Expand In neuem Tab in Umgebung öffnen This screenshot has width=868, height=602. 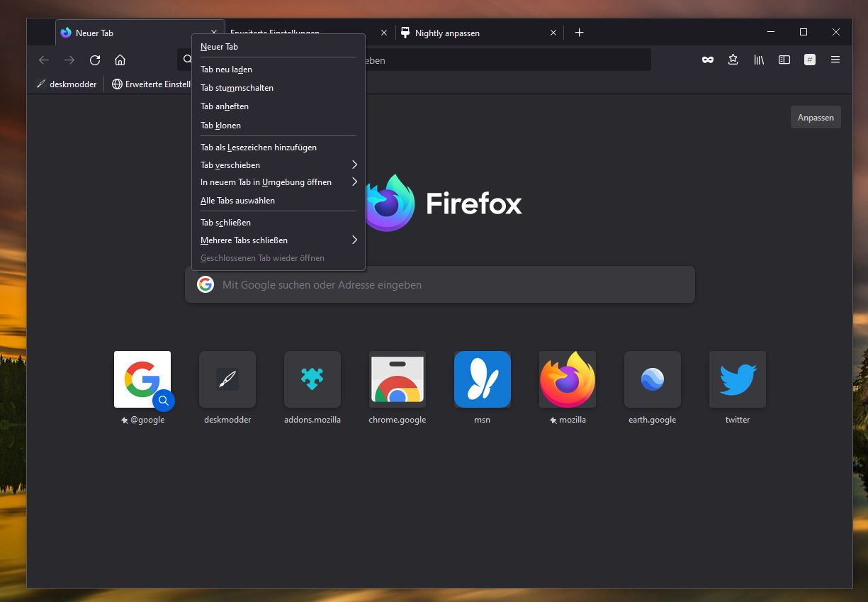click(x=278, y=182)
